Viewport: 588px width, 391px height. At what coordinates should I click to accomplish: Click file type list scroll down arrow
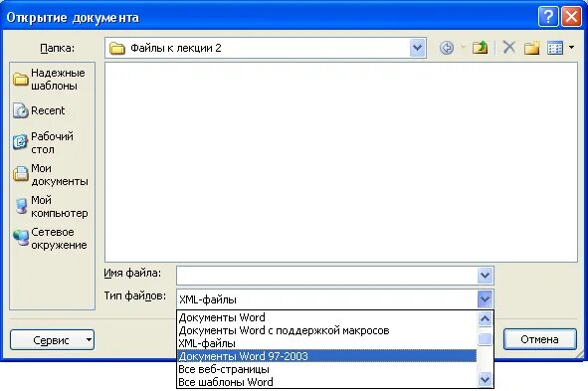tap(485, 380)
